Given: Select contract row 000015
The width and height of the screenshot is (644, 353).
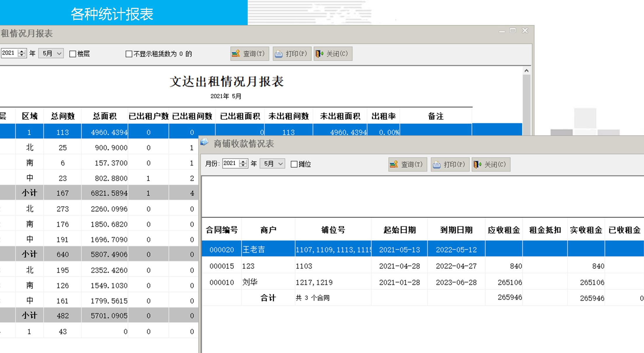Looking at the screenshot, I should pos(222,266).
